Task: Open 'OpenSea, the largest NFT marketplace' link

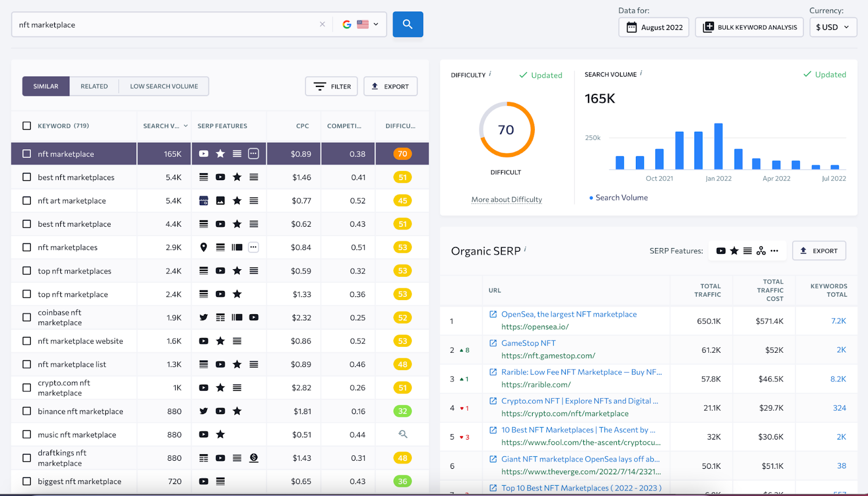Action: tap(569, 314)
